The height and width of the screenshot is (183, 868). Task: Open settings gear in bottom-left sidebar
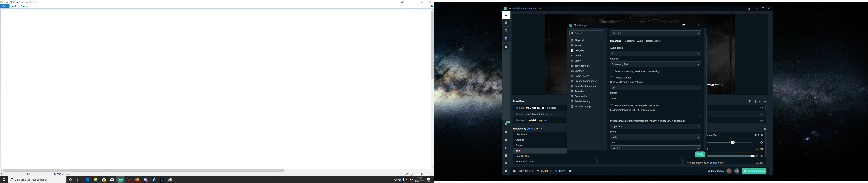[x=506, y=171]
